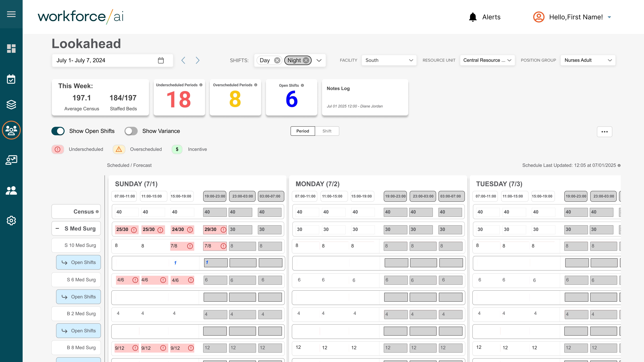Click the Alerts bell icon

pos(473,17)
